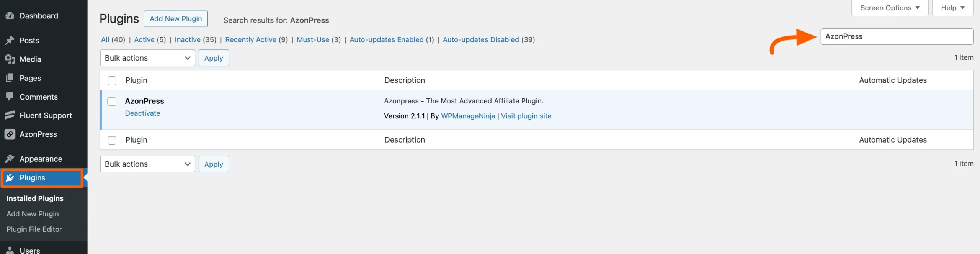
Task: Select the Comments speech bubble icon
Action: (10, 97)
